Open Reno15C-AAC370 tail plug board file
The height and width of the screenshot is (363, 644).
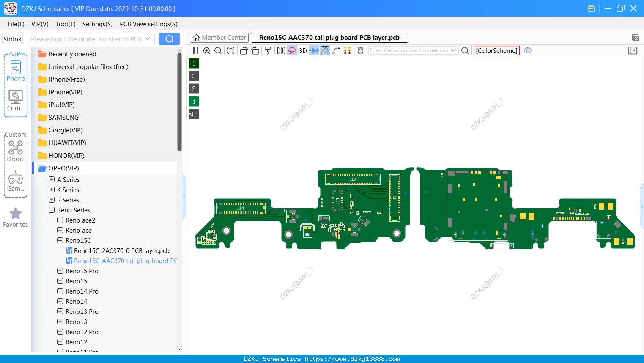[122, 261]
